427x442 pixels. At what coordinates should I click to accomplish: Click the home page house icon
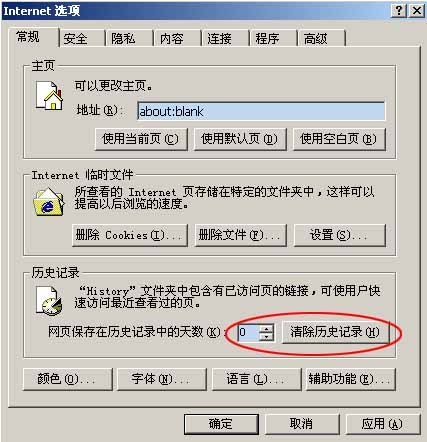click(49, 96)
